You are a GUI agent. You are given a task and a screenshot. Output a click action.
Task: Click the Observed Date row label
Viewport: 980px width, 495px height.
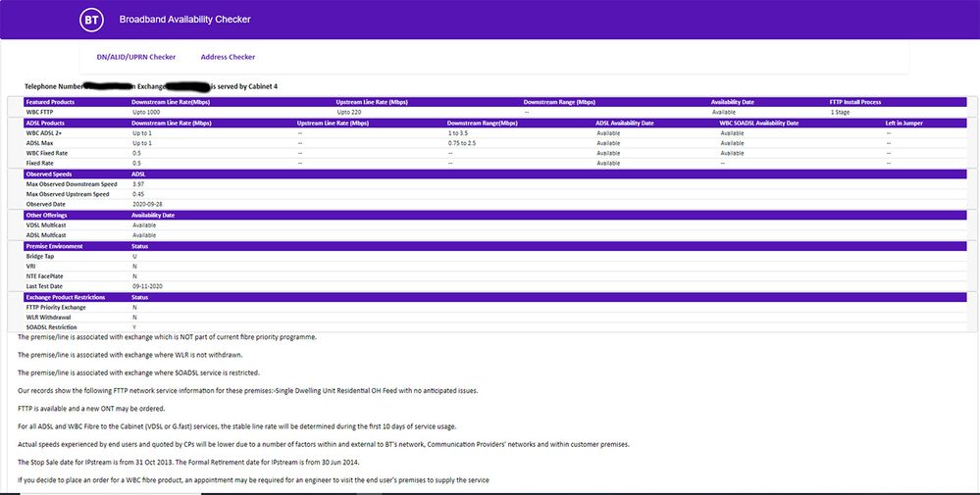46,204
